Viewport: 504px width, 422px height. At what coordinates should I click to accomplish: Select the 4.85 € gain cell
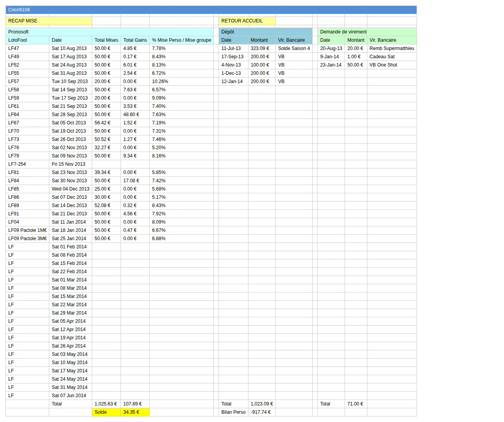click(x=135, y=48)
